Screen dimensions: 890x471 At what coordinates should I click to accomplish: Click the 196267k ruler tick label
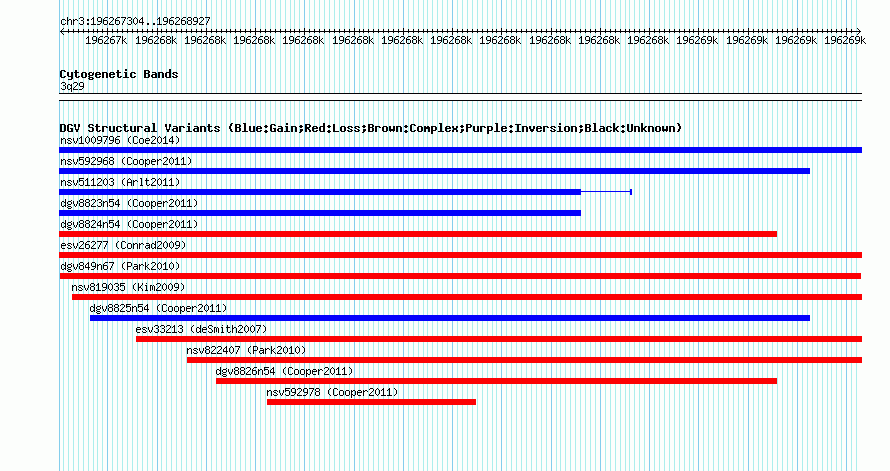click(x=106, y=40)
